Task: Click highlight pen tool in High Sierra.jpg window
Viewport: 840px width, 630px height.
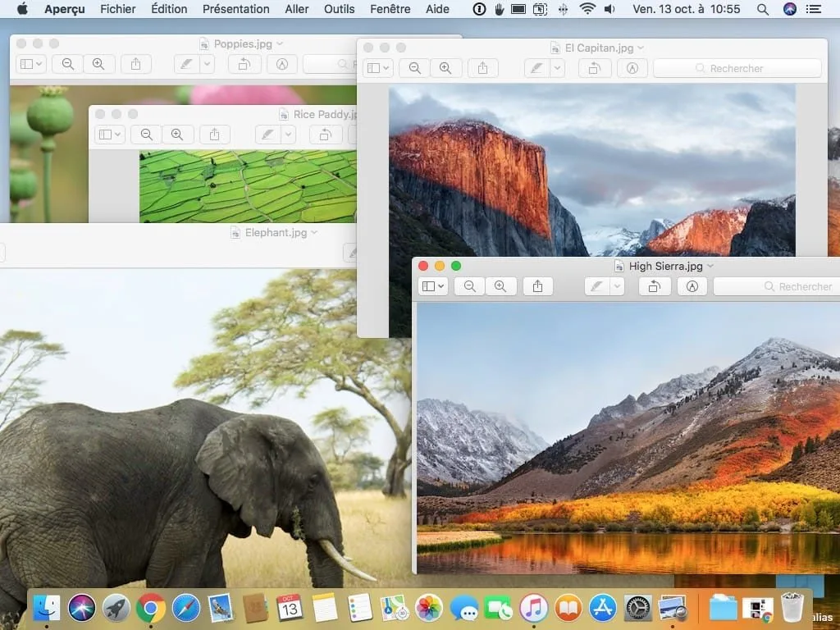Action: (x=597, y=286)
